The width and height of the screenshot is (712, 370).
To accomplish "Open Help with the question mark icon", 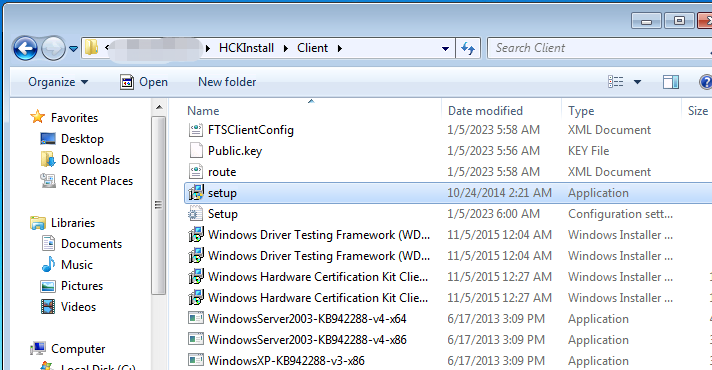I will [x=706, y=82].
